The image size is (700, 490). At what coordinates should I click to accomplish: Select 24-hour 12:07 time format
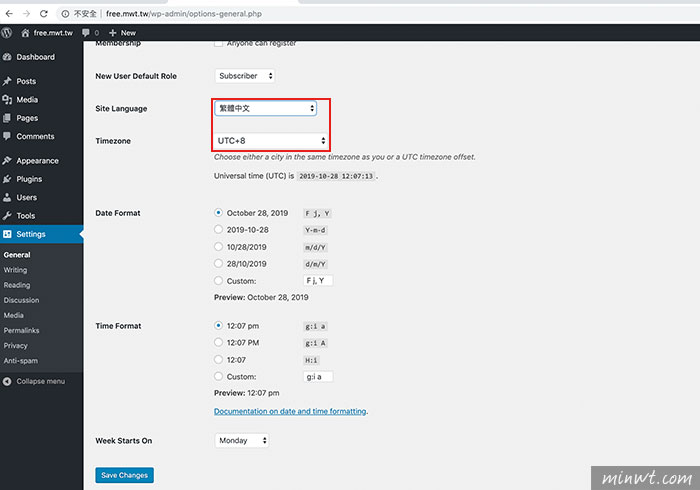218,359
